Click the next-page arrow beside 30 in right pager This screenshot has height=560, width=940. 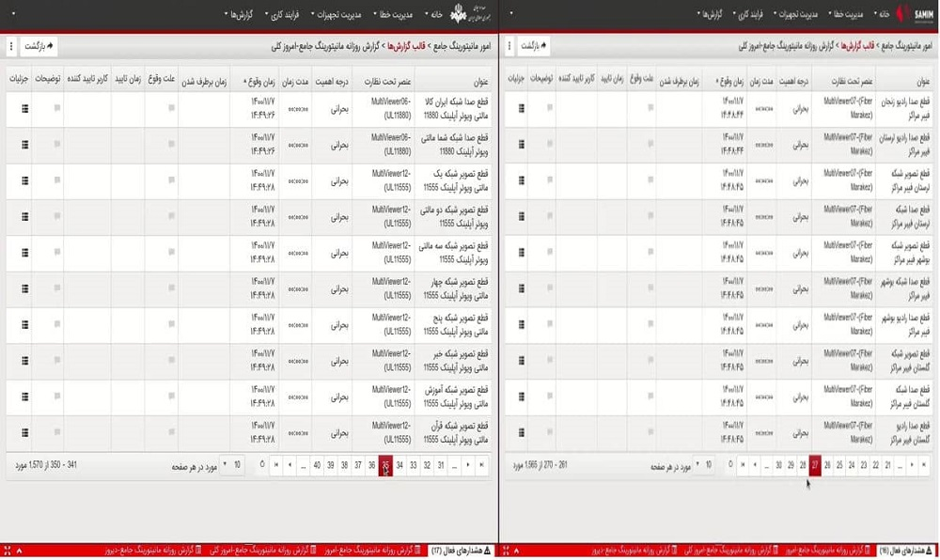tap(755, 465)
